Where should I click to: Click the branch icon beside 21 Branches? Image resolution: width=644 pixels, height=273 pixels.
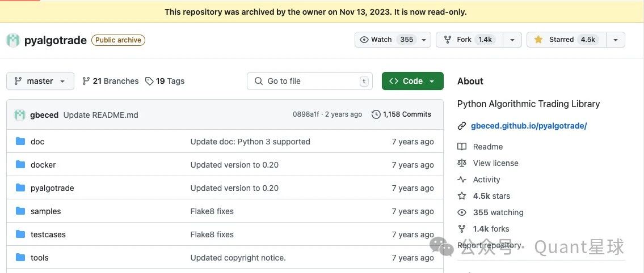(86, 81)
